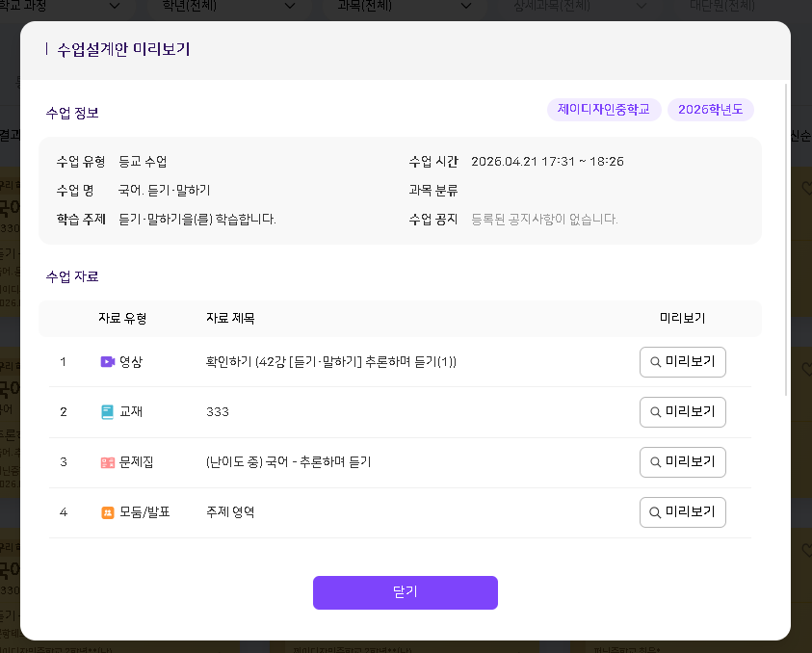Click the magnifier icon for the 모둠/발표 row

(656, 512)
